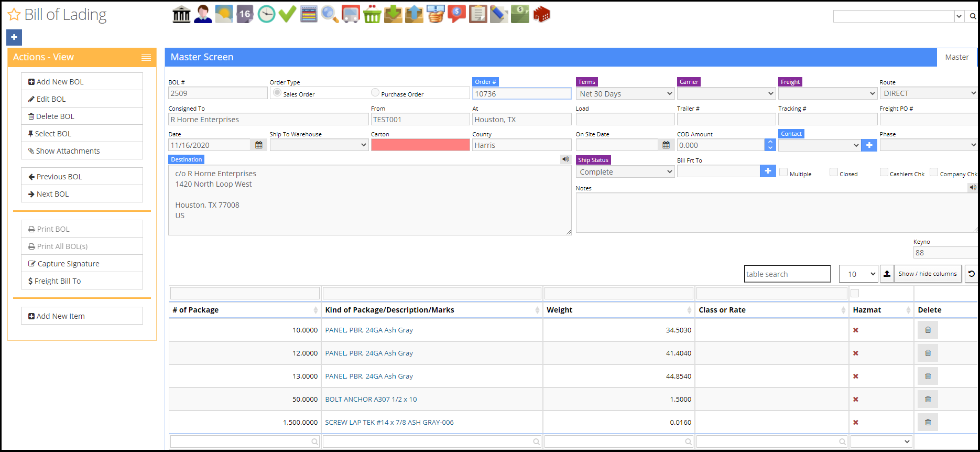Click Freight Bill To action
Screen dimensions: 980x452
(x=82, y=281)
